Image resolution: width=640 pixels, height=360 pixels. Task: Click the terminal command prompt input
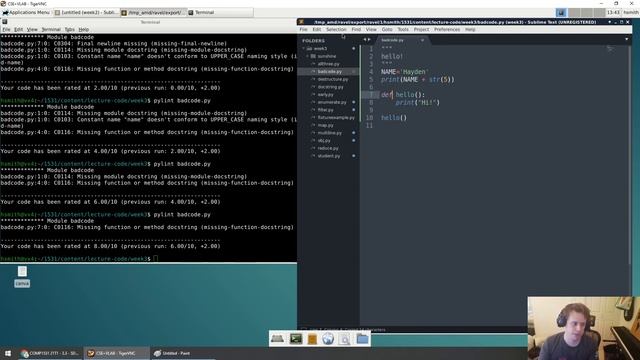point(156,259)
